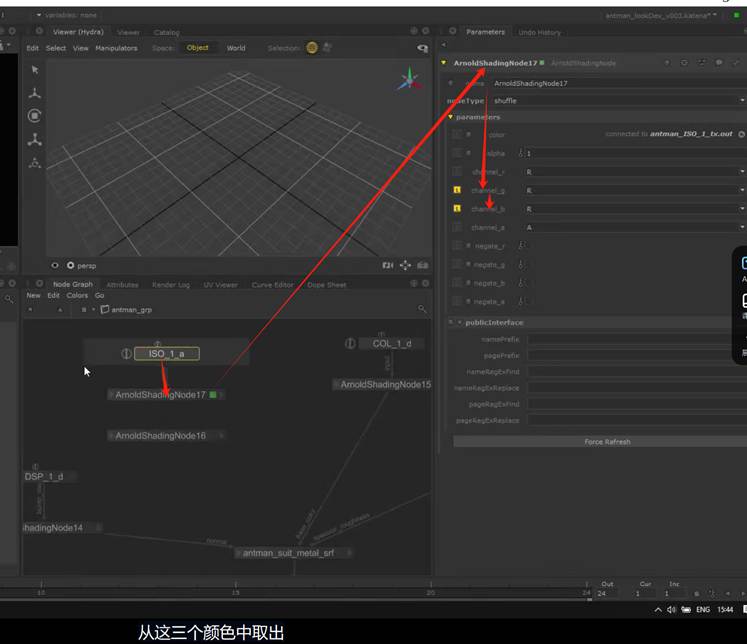
Task: Select World space option
Action: [236, 48]
